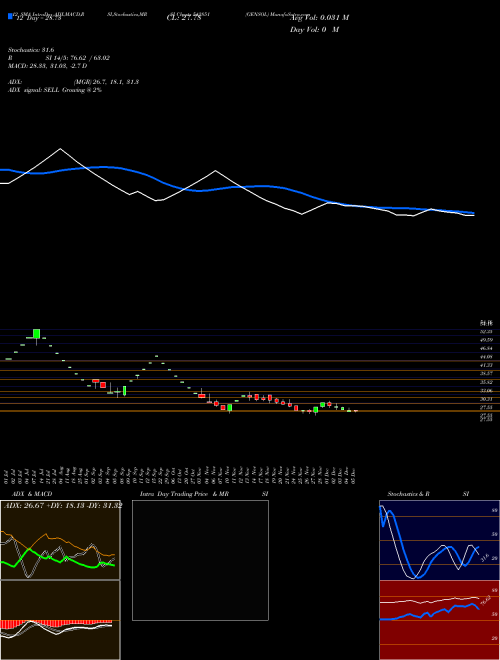Click the 'ADX signal: SELL Growing @ 2%' text

[x=55, y=90]
